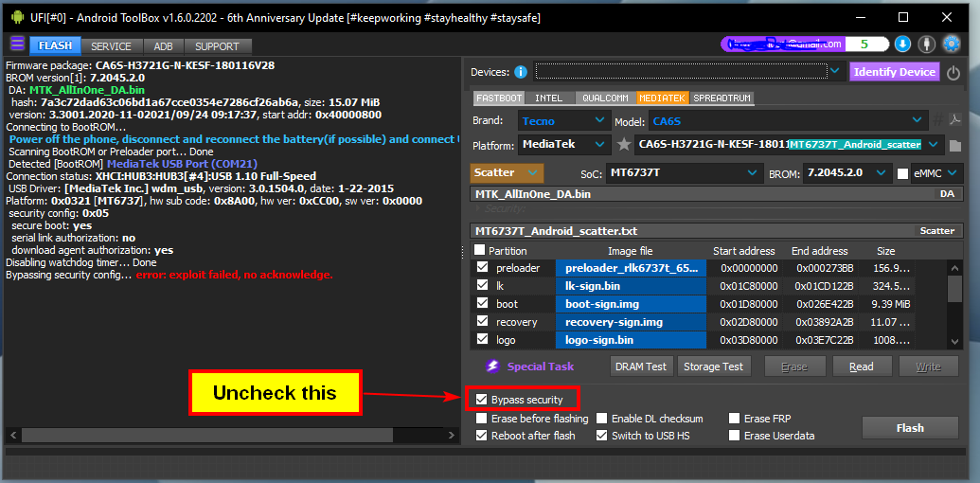Click the Special Task lightning icon
Viewport: 980px width, 483px height.
pos(492,367)
